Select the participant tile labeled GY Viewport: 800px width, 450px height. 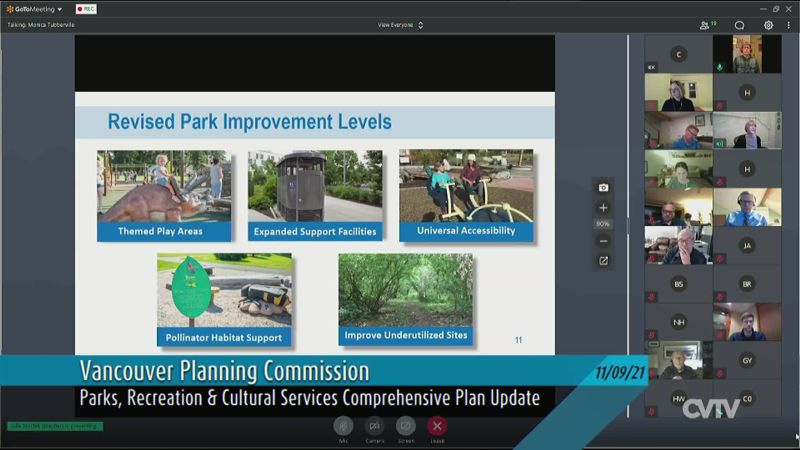click(747, 360)
